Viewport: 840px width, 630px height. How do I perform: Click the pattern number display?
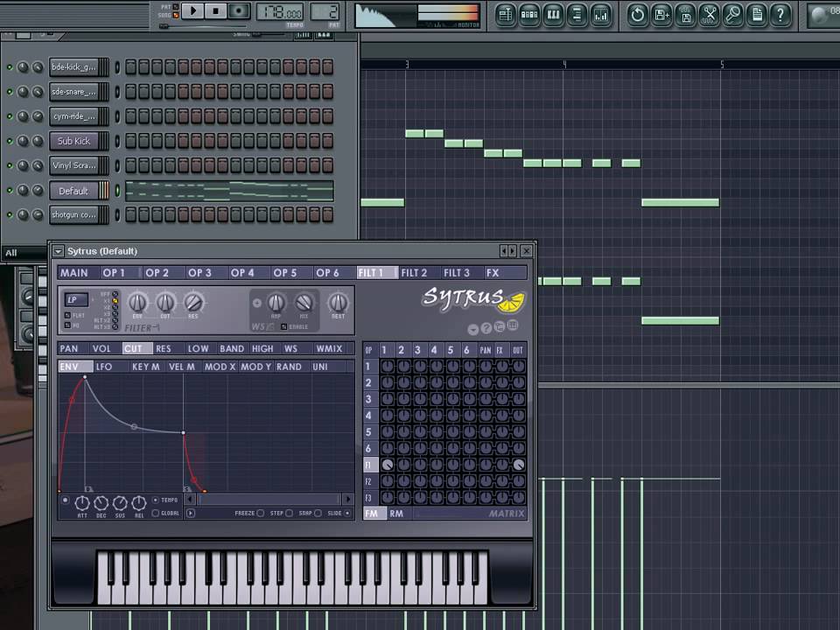(325, 11)
